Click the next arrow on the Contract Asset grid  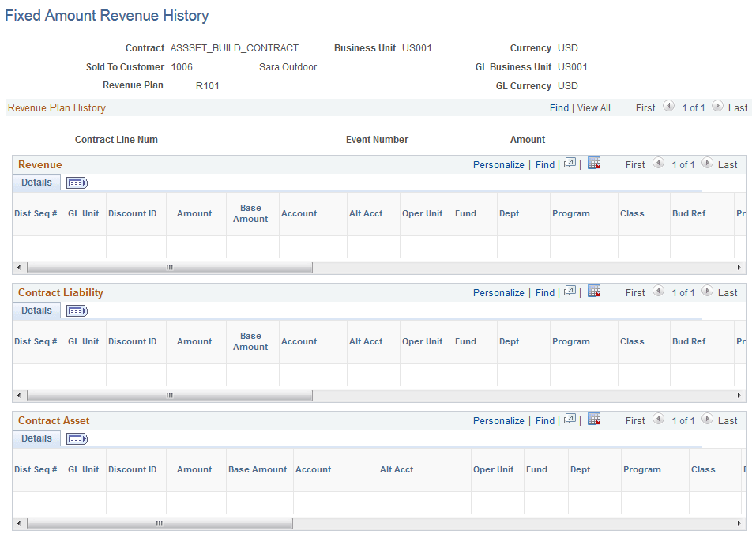pos(707,420)
